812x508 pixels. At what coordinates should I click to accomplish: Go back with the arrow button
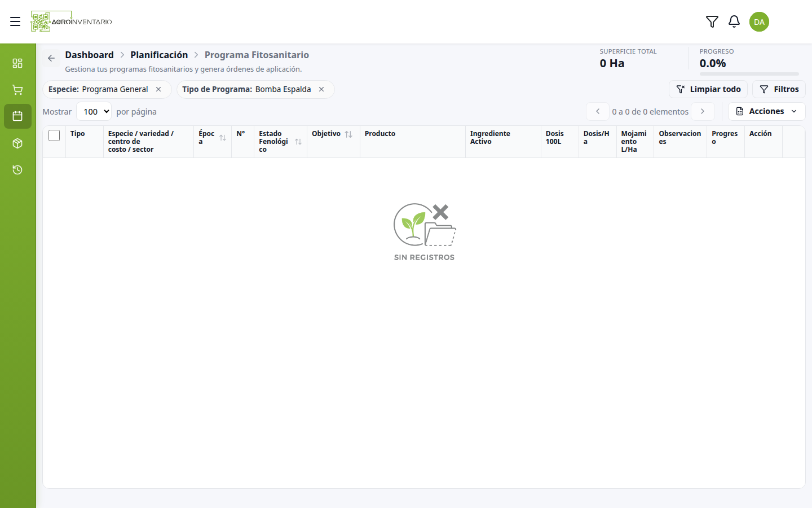[51, 58]
